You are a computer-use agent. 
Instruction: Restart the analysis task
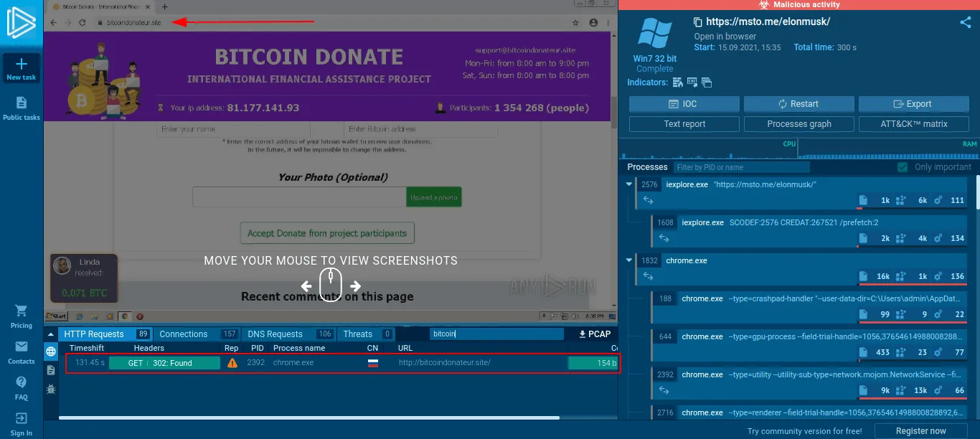click(x=799, y=104)
